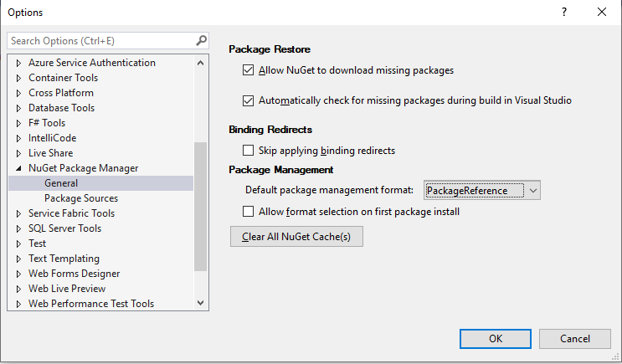Click the options tree scrollbar thumb
Screen dimensions: 622x364
200,207
